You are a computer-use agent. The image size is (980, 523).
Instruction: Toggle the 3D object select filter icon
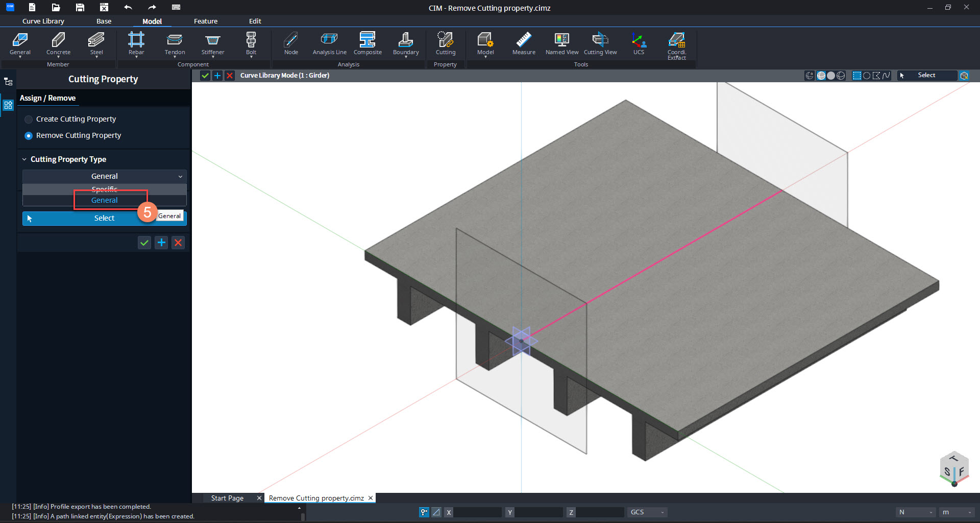click(x=964, y=76)
